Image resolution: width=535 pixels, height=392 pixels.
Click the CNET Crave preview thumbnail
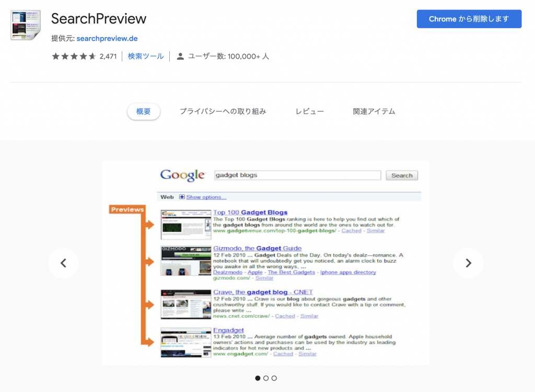[x=186, y=304]
